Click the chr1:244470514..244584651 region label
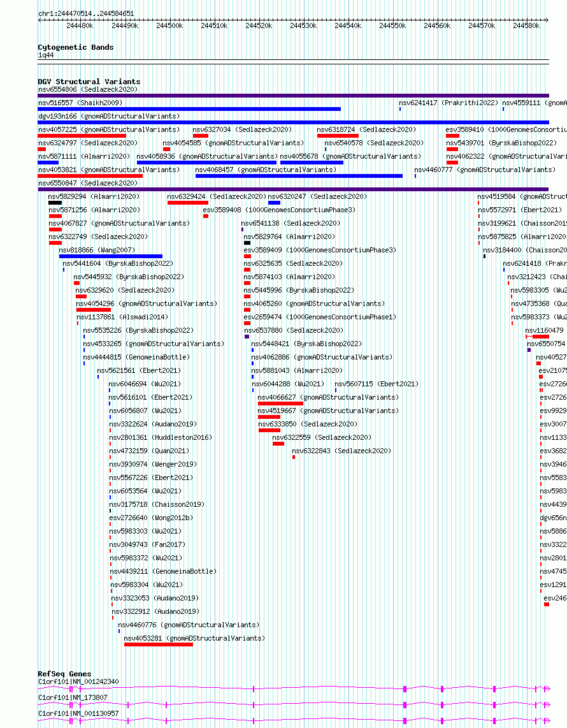567x728 pixels. pos(86,13)
